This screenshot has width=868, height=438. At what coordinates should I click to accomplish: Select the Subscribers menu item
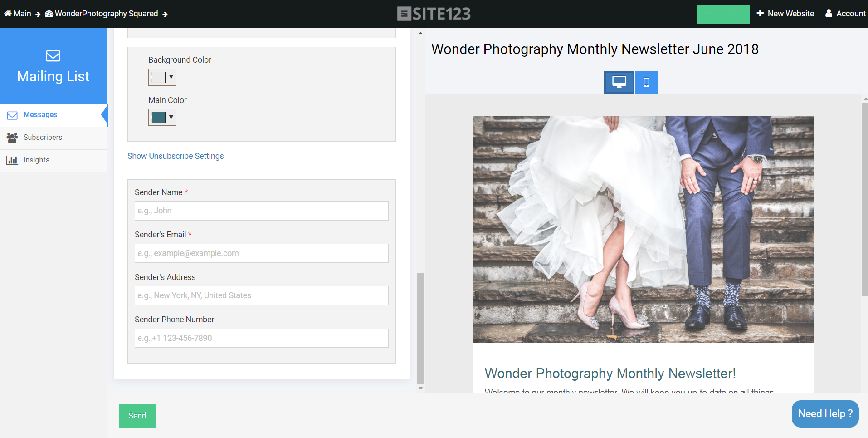pyautogui.click(x=43, y=137)
